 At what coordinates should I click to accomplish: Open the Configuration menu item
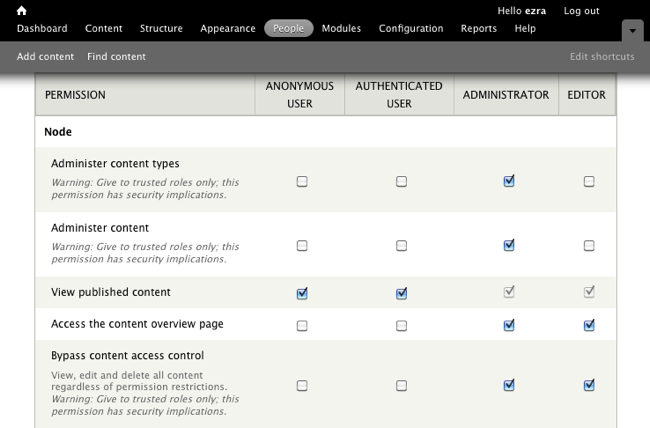[410, 28]
